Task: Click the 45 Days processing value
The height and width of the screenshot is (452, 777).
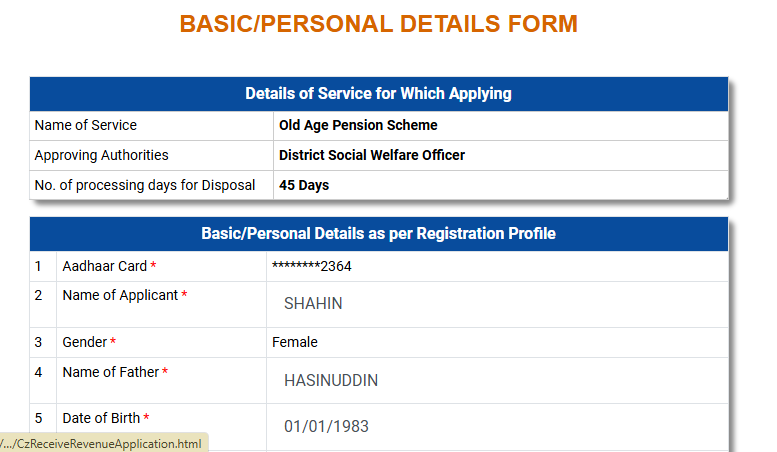Action: click(304, 185)
